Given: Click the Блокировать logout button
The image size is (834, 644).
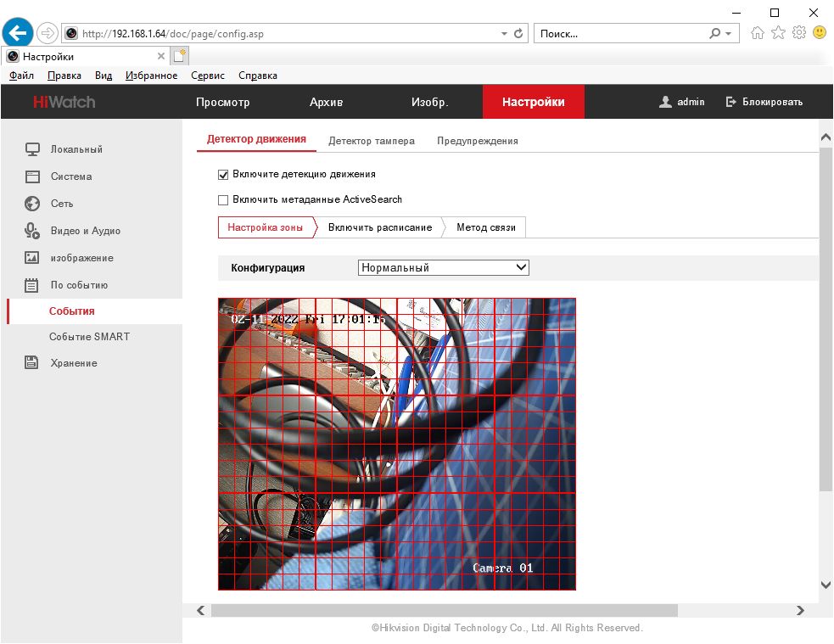Looking at the screenshot, I should 764,102.
